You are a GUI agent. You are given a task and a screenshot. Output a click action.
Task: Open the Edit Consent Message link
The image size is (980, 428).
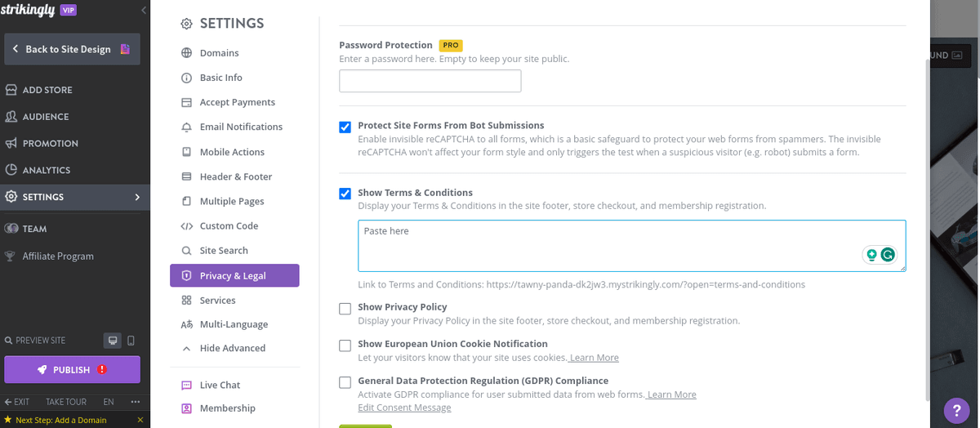click(404, 408)
